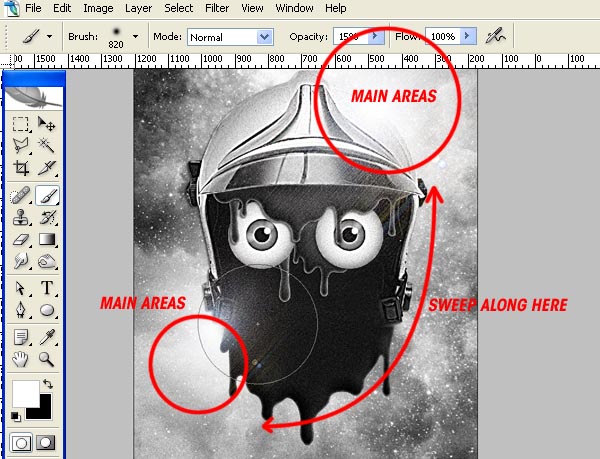Open the Help menu
The height and width of the screenshot is (459, 600).
click(x=336, y=8)
